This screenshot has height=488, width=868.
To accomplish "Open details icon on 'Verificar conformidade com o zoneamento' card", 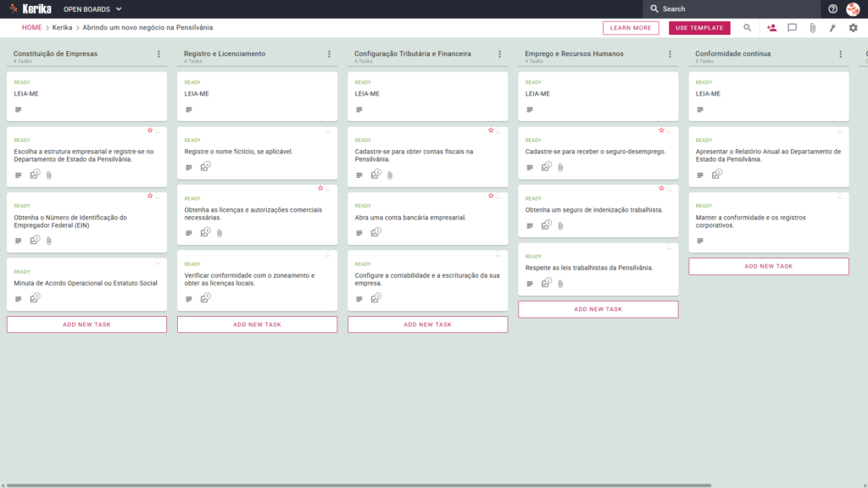I will coord(189,299).
